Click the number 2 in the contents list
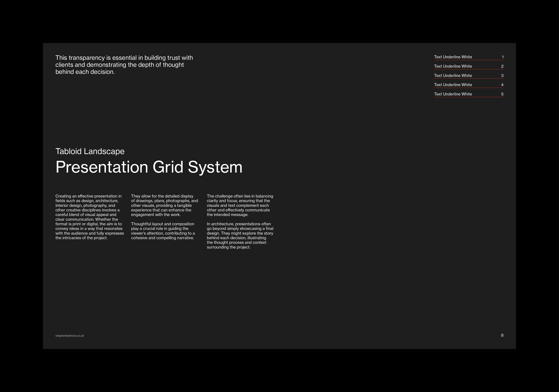Image resolution: width=559 pixels, height=392 pixels. click(x=502, y=66)
